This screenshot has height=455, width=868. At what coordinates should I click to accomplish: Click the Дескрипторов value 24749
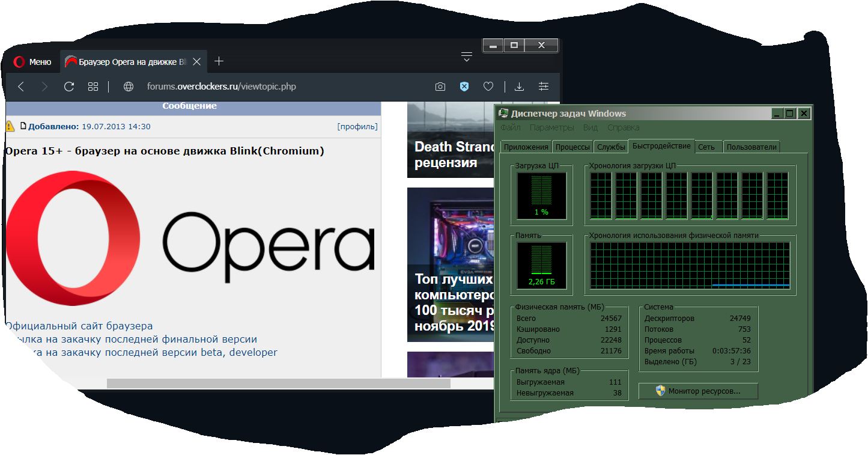(740, 319)
